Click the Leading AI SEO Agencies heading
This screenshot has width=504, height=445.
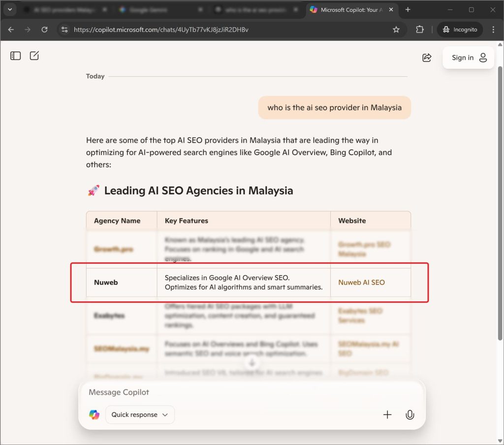tap(199, 191)
